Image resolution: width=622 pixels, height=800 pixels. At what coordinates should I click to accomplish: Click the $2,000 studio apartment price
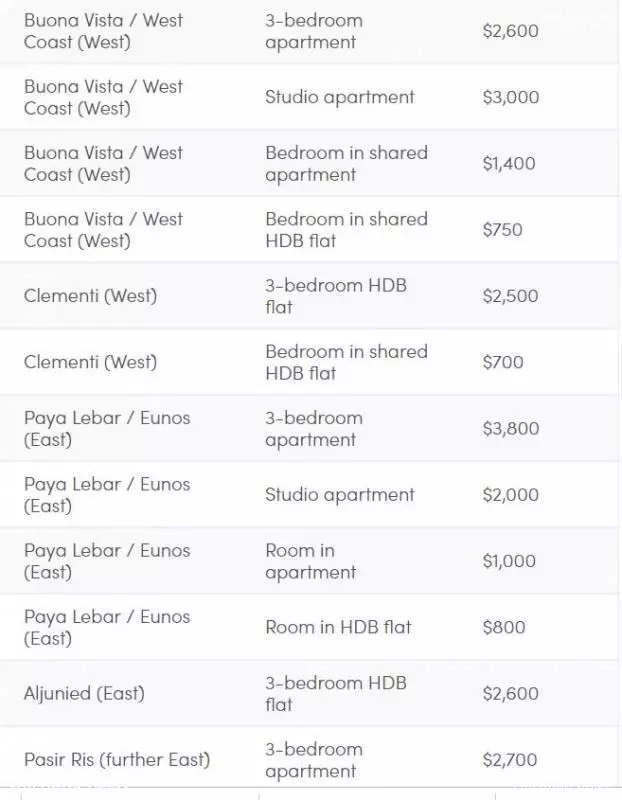coord(510,495)
